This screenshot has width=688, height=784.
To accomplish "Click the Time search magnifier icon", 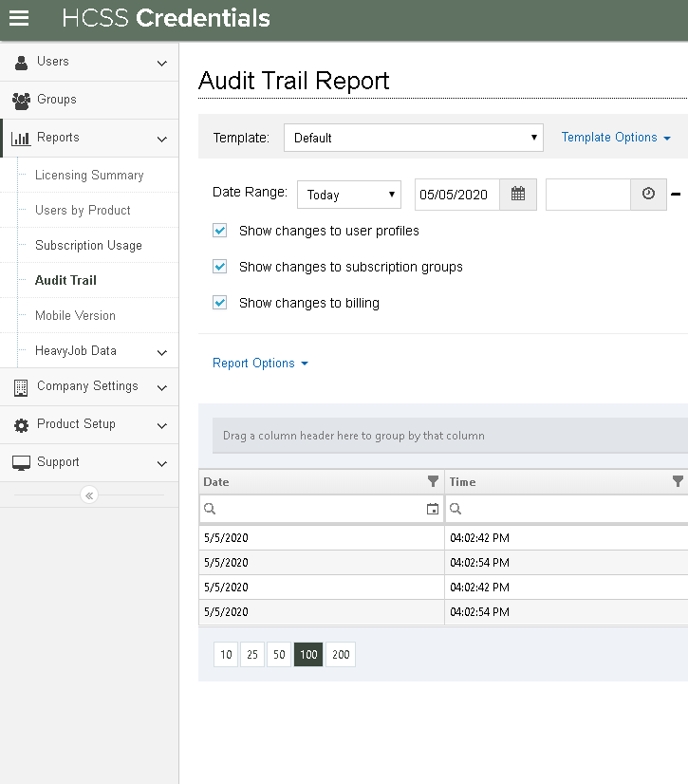I will (456, 509).
